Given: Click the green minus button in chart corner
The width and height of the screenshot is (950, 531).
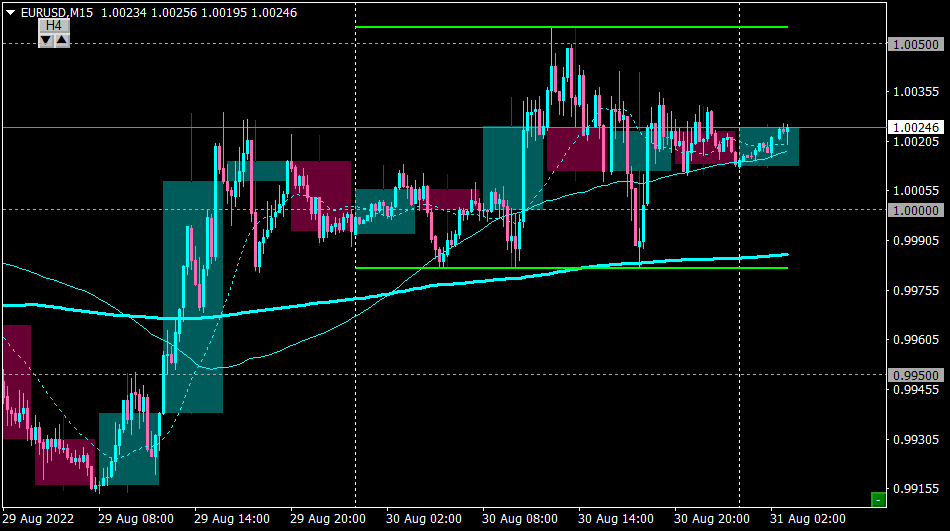Looking at the screenshot, I should coord(878,499).
